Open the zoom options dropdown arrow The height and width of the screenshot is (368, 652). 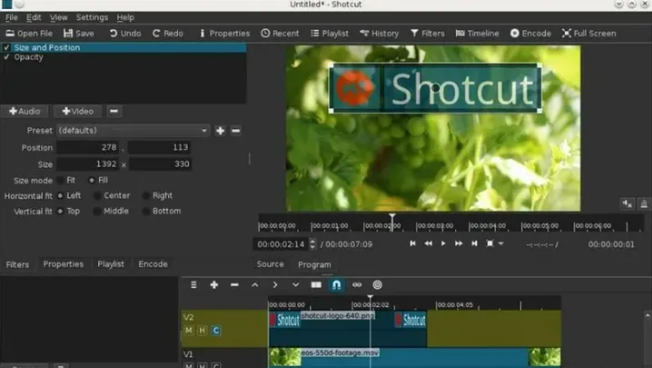click(501, 244)
